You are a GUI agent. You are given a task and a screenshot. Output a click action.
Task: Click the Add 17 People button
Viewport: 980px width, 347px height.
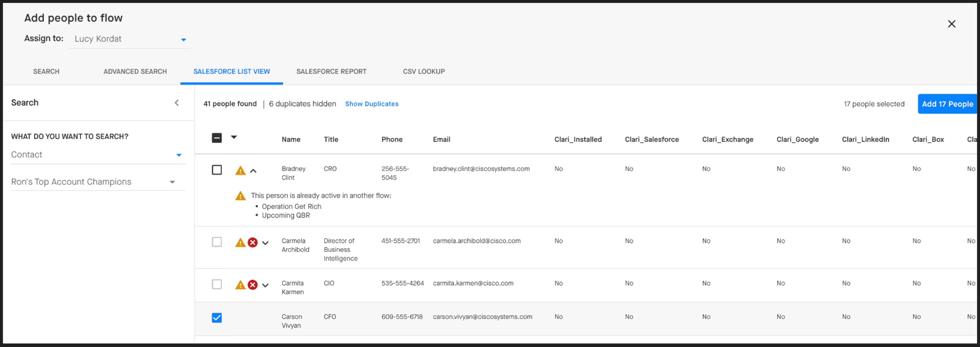[947, 104]
